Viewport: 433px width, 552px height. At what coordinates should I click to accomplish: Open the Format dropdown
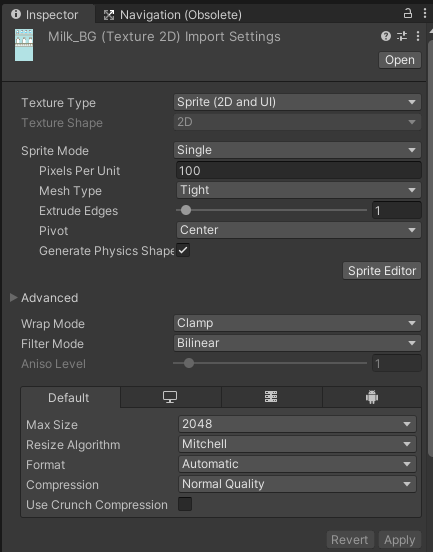click(297, 464)
